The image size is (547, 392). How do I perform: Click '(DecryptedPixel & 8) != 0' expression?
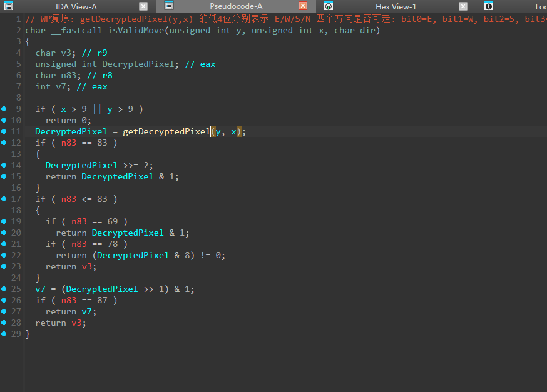156,255
